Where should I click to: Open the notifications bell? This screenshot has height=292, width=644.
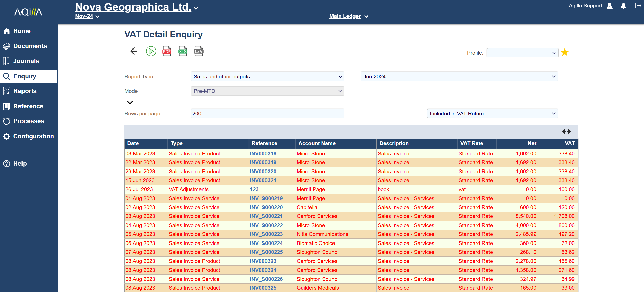coord(623,6)
